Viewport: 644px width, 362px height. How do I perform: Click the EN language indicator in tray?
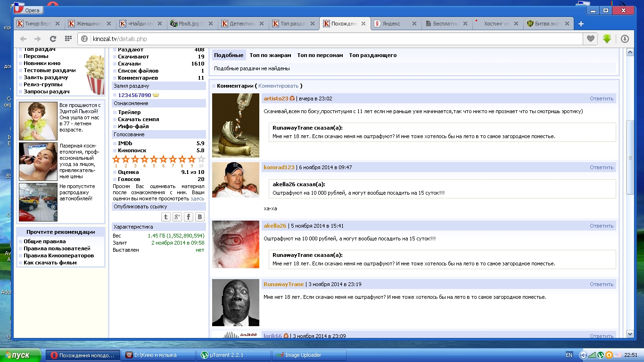569,355
